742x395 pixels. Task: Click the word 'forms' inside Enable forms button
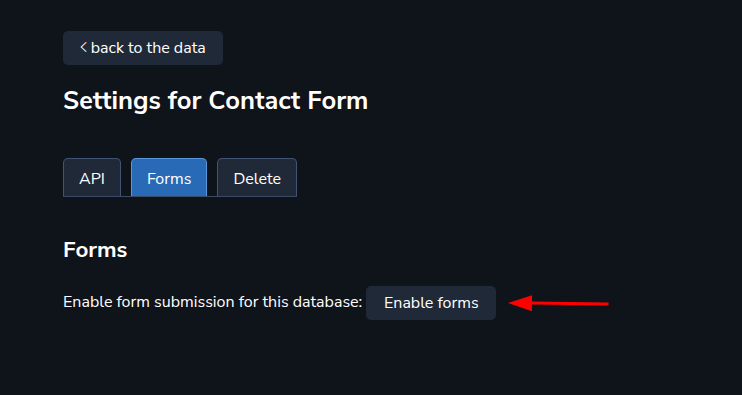coord(458,303)
